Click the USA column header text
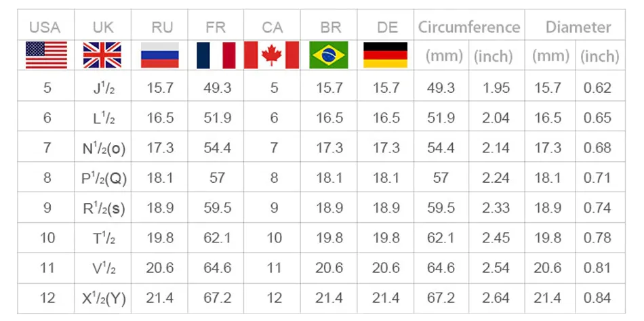 click(45, 28)
